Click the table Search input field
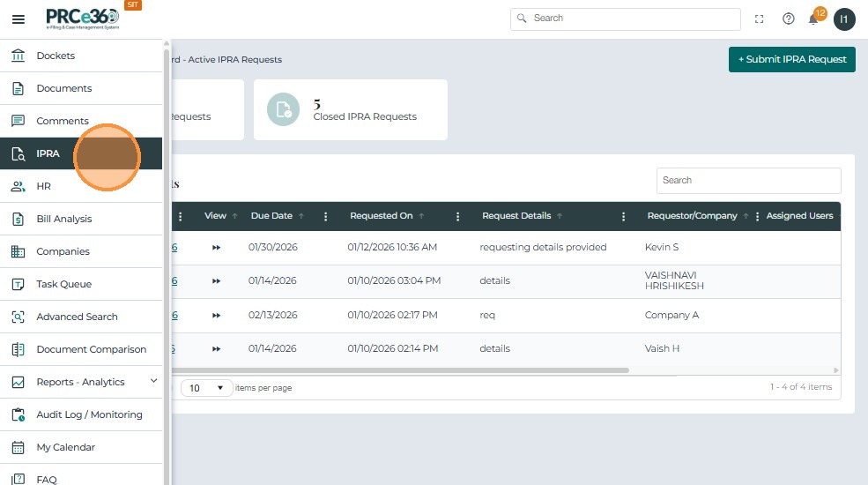This screenshot has height=485, width=868. 748,180
